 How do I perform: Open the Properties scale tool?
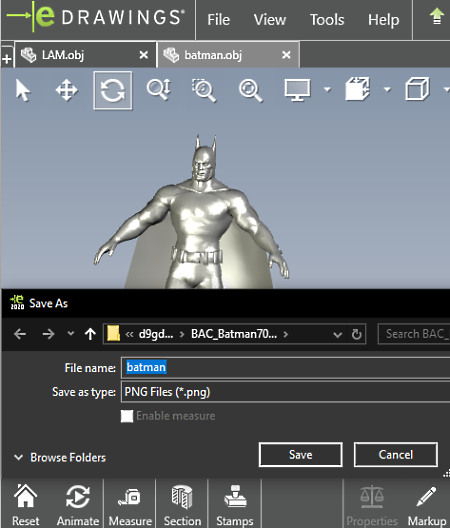pos(372,504)
